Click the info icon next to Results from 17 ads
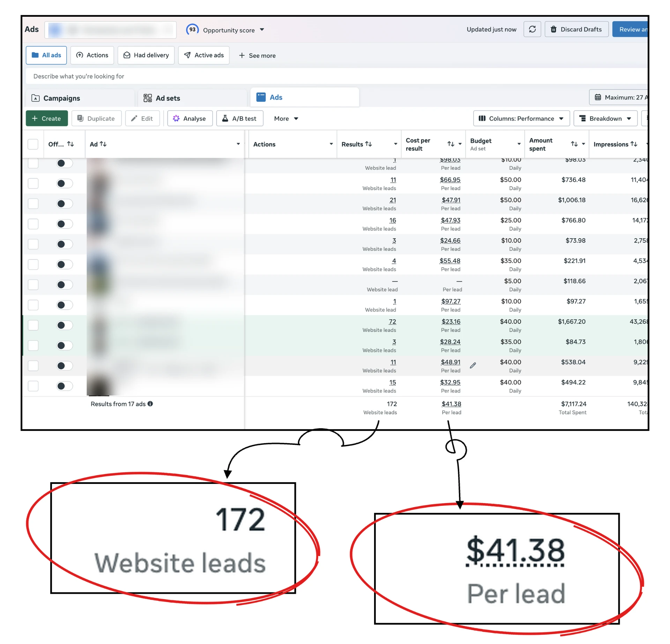670x644 pixels. [x=150, y=404]
